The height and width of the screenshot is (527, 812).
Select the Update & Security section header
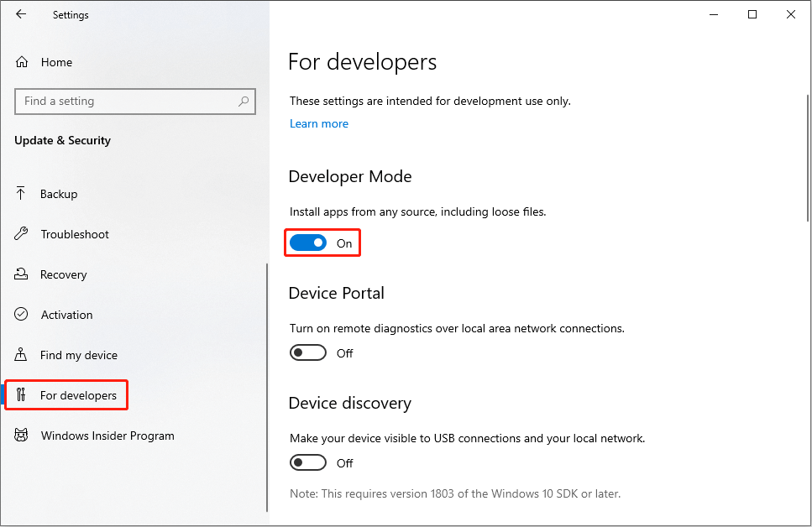[62, 140]
